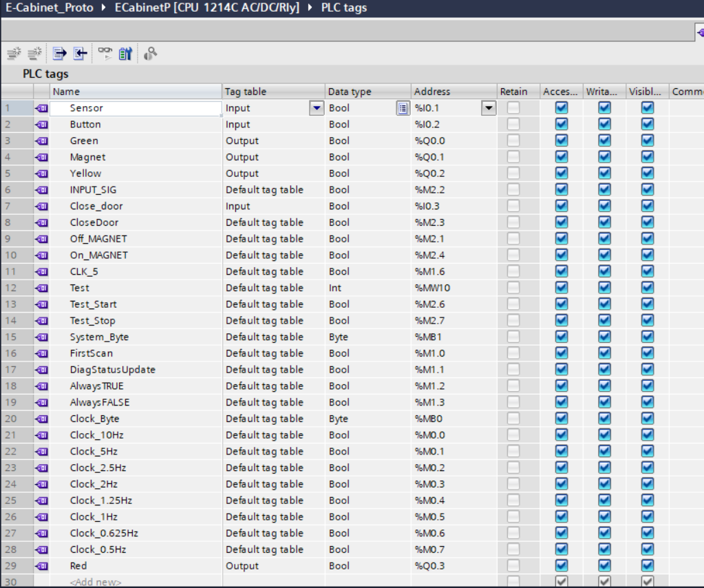Click the Export tags toolbar icon
Image resolution: width=704 pixels, height=588 pixels.
click(60, 53)
